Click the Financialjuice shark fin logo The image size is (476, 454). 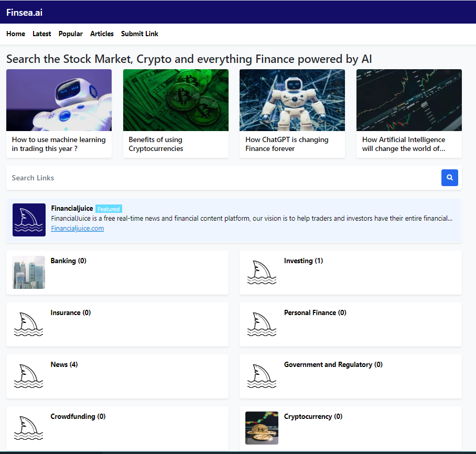[x=29, y=220]
